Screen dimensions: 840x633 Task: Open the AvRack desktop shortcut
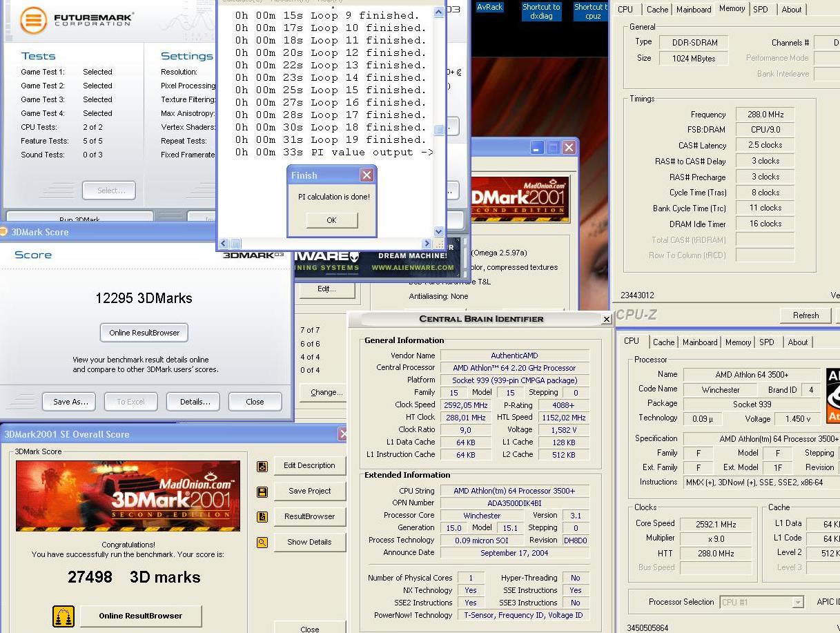(490, 7)
